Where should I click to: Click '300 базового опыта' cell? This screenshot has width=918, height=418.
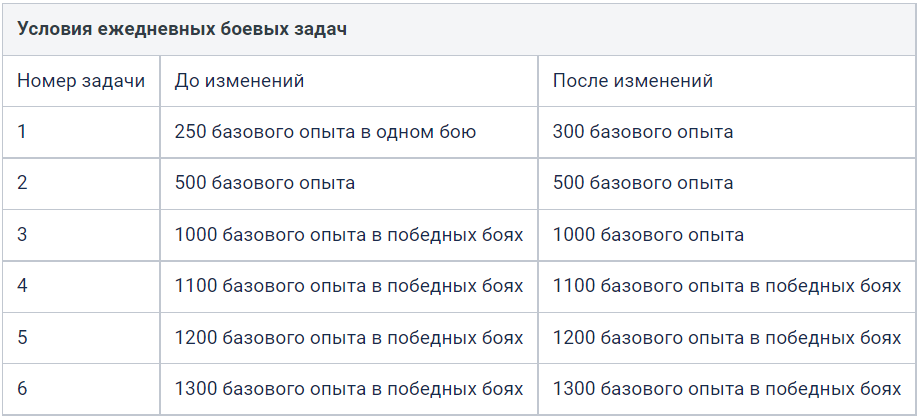pos(727,132)
